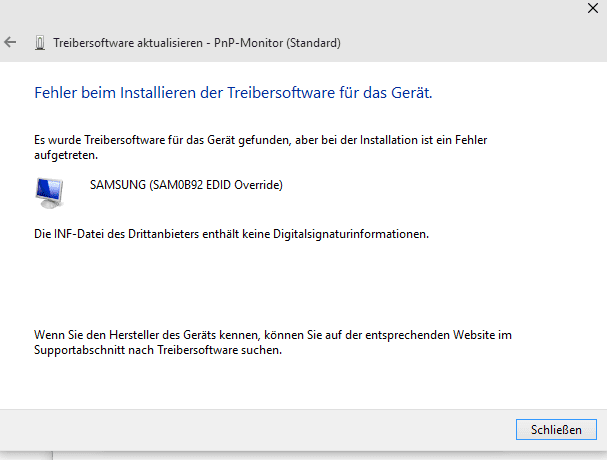Click the 'Fehler beim Installieren' heading
The image size is (607, 460).
(233, 93)
